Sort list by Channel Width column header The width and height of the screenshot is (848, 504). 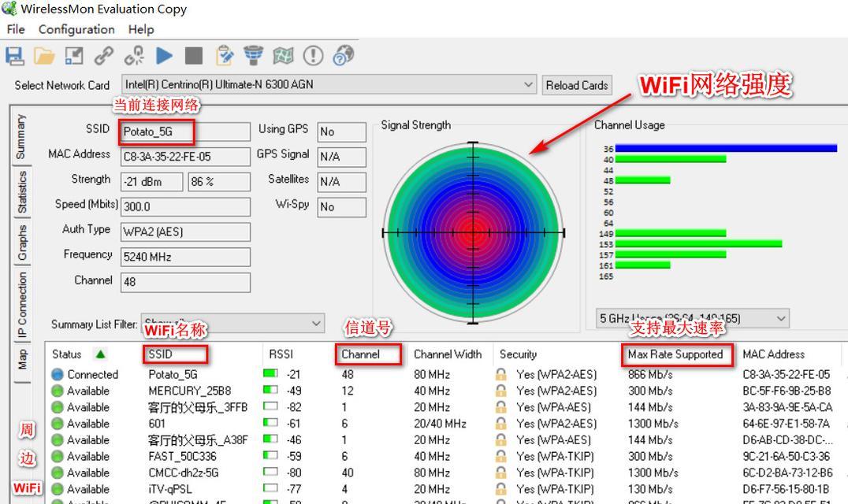tap(448, 354)
